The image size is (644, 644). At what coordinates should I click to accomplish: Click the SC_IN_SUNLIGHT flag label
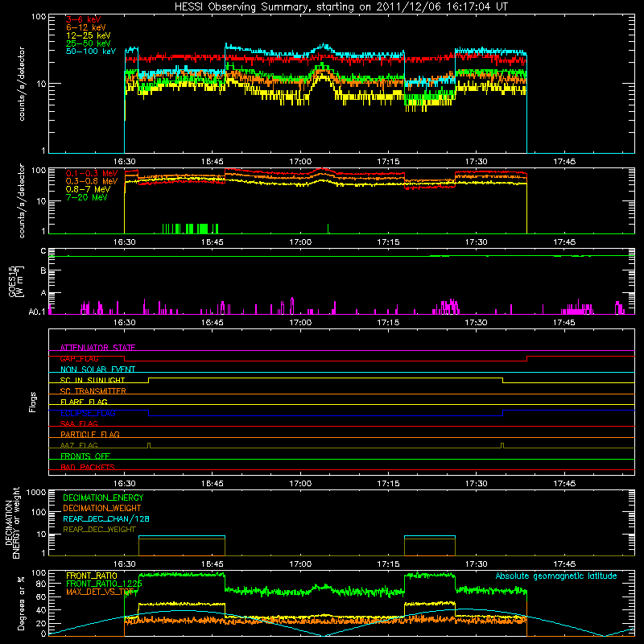coord(93,380)
